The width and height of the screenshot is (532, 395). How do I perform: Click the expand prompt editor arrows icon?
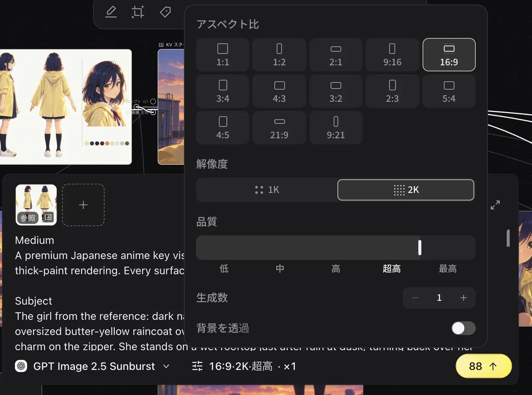pyautogui.click(x=495, y=205)
